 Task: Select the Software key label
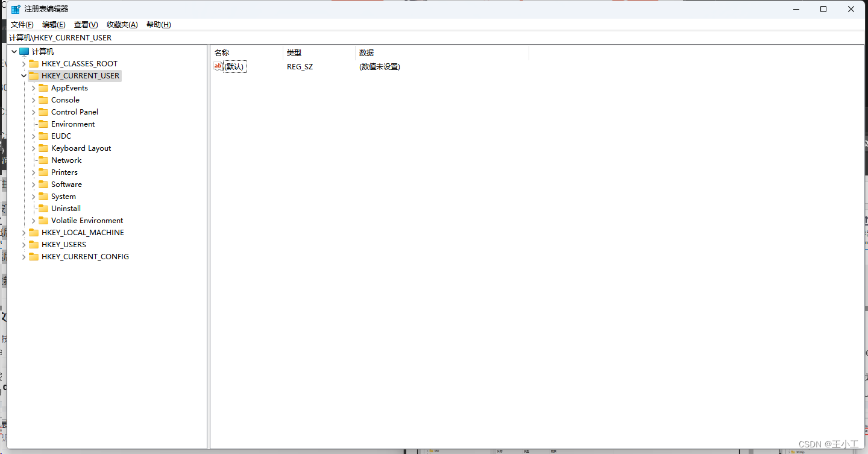pyautogui.click(x=66, y=184)
